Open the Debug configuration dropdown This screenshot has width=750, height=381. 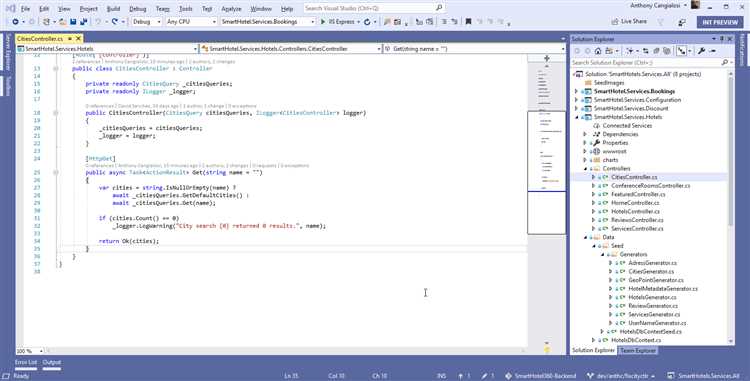[146, 22]
